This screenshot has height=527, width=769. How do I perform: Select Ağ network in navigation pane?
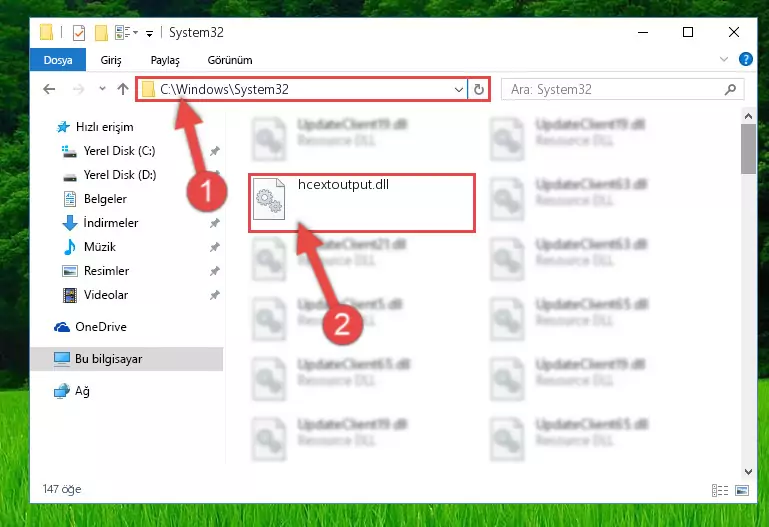pos(82,391)
